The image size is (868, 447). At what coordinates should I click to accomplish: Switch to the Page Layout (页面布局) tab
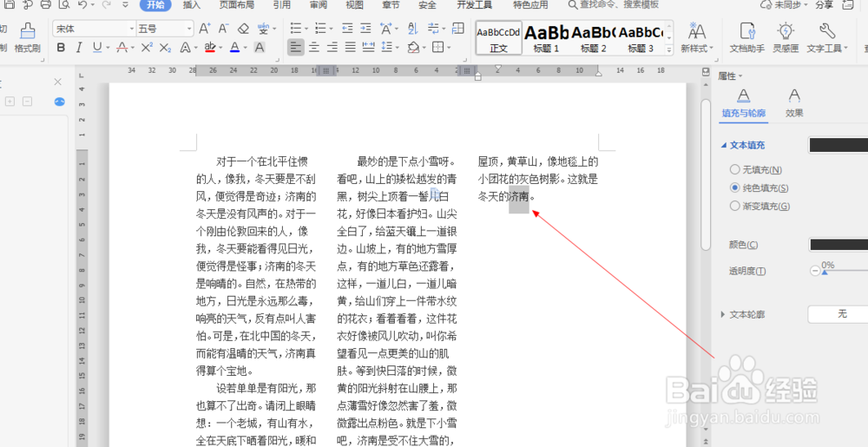[236, 5]
